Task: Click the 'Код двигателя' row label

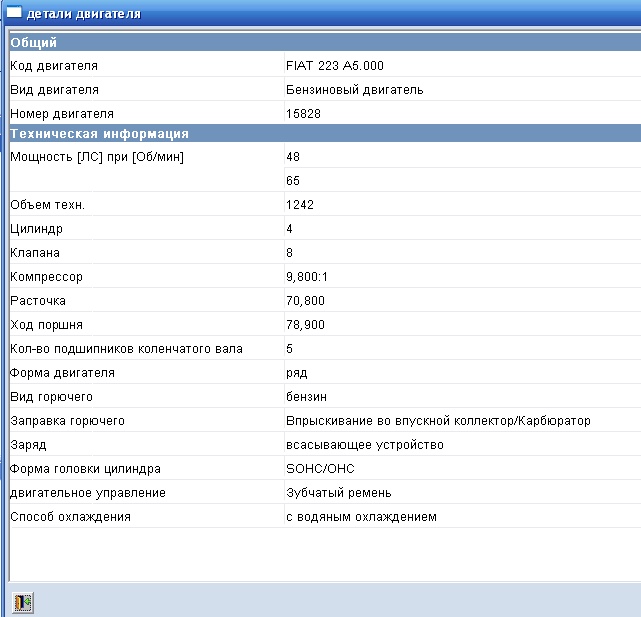Action: click(x=54, y=66)
